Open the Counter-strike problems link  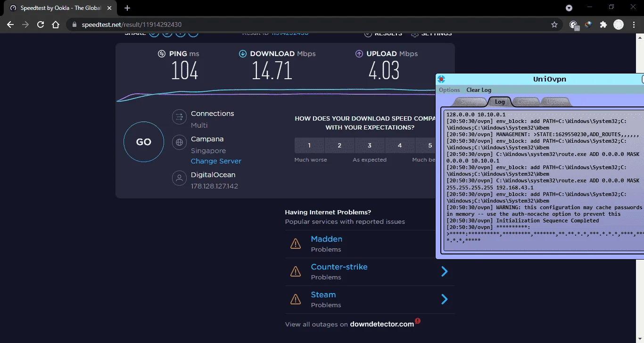339,267
